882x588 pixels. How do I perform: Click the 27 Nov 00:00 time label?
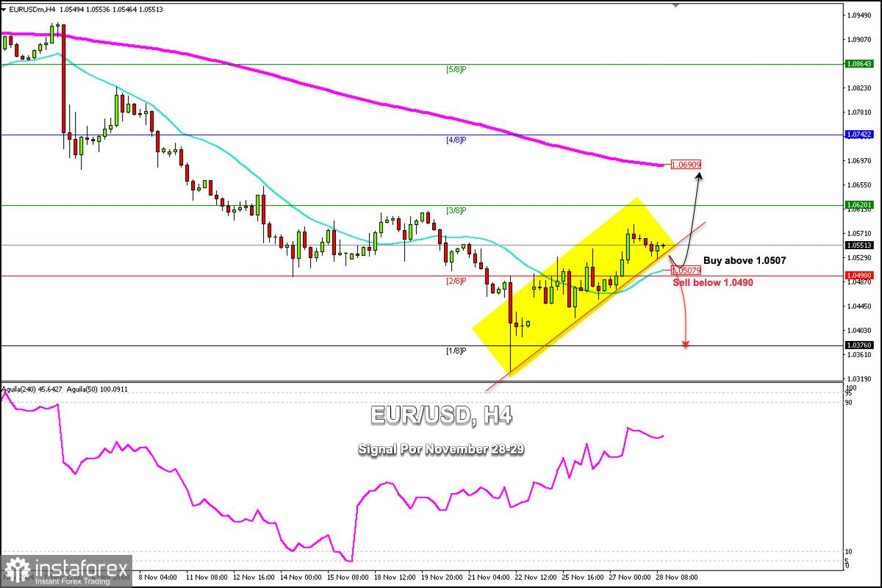click(x=631, y=578)
